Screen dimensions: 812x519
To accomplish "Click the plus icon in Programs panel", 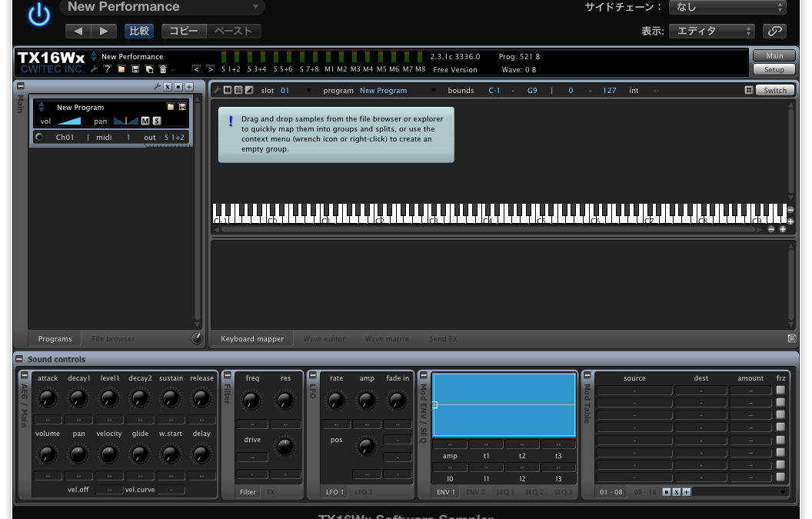I will (x=189, y=87).
